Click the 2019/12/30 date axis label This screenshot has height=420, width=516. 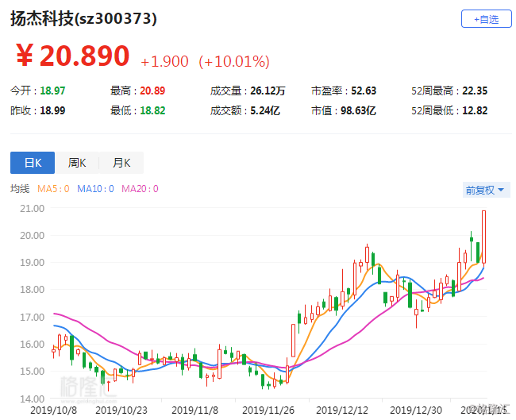(x=416, y=410)
